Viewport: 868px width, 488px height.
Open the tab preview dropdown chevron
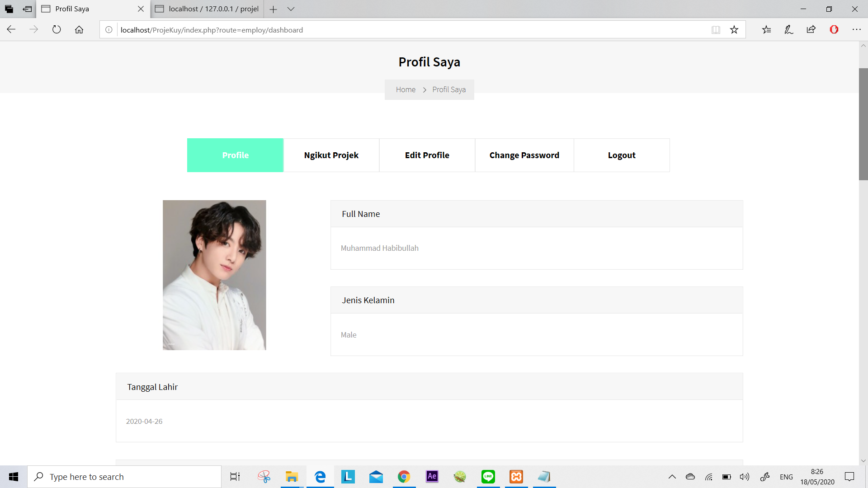click(x=291, y=9)
